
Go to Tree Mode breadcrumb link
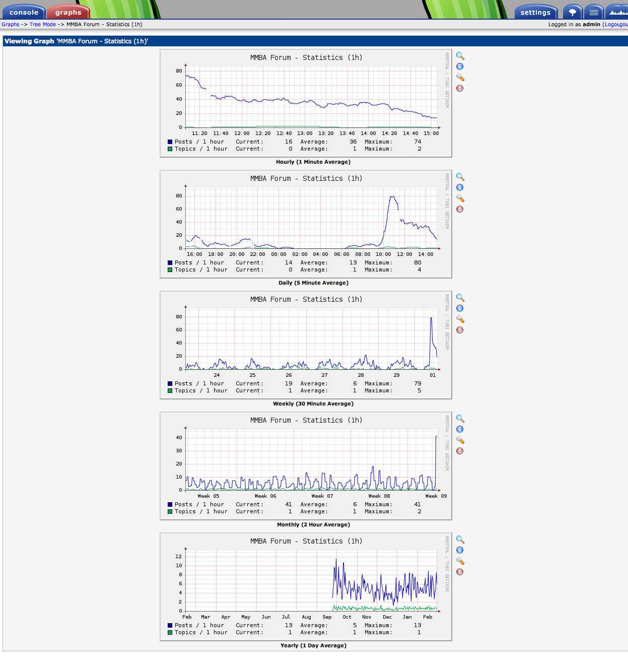[43, 24]
